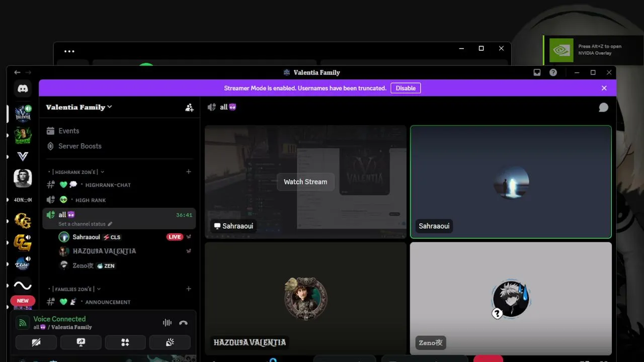Disconnect from voice with hang-up icon
Image resolution: width=644 pixels, height=362 pixels.
pos(183,323)
